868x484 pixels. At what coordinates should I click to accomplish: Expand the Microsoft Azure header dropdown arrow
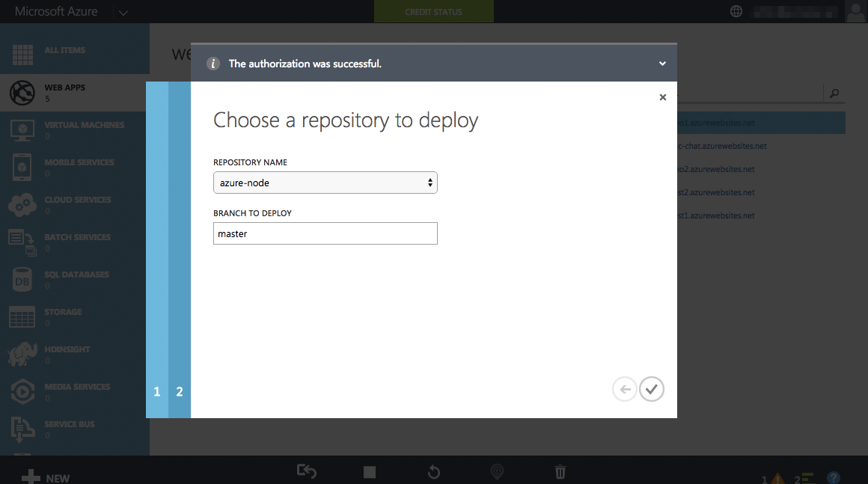coord(123,12)
